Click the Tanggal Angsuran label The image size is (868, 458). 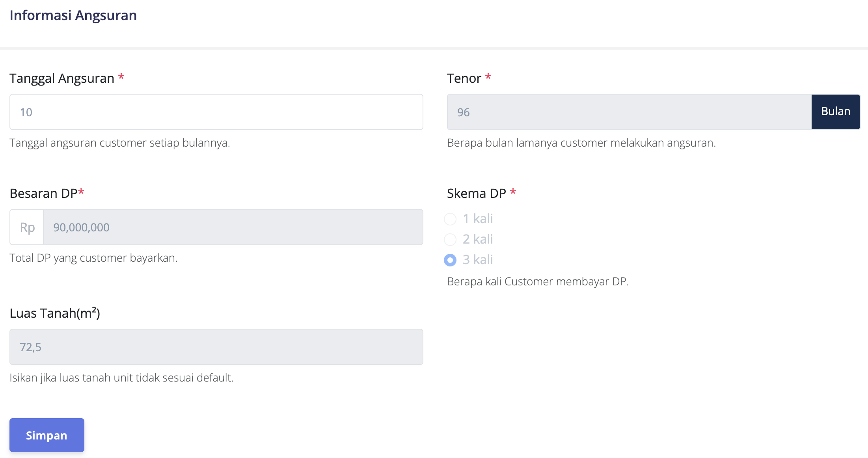62,78
